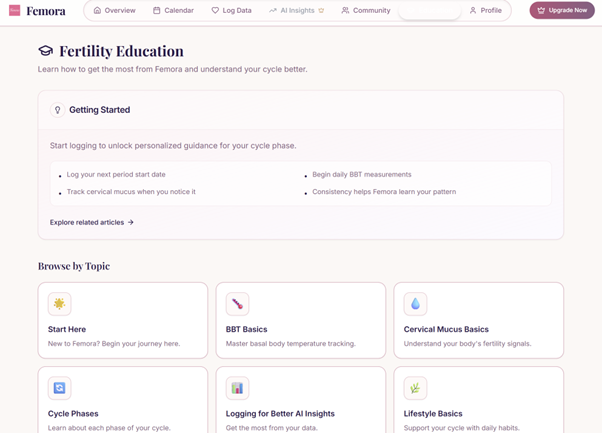
Task: Click the 'Learn how to get the most' subtitle
Action: (x=172, y=69)
